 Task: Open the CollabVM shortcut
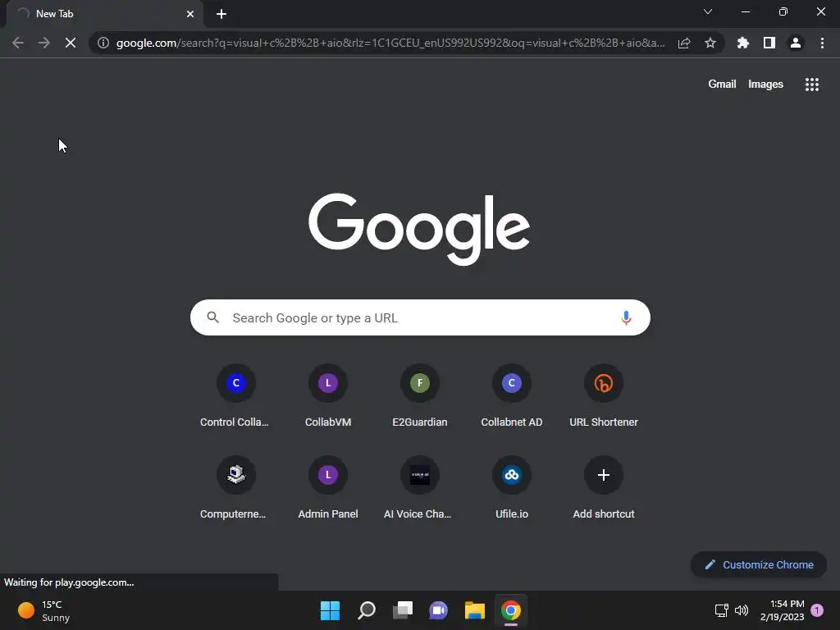click(x=328, y=396)
